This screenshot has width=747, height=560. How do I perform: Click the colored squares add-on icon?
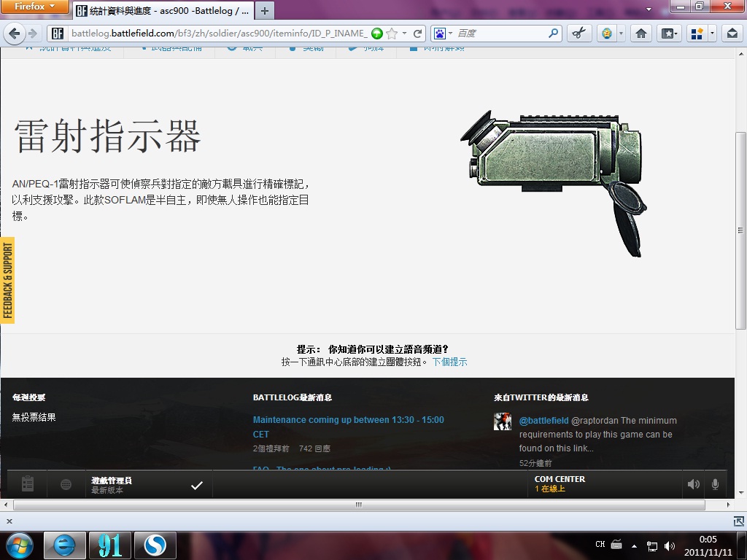click(697, 34)
